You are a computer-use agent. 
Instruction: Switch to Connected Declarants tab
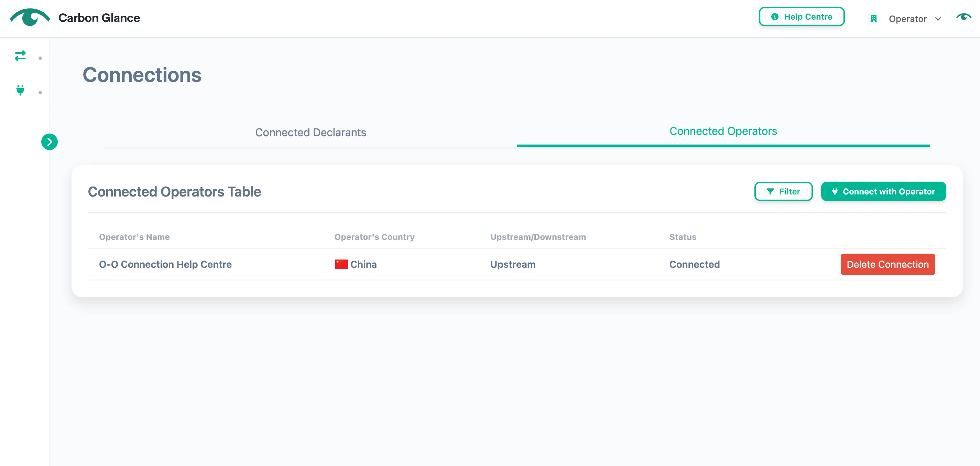[x=311, y=132]
